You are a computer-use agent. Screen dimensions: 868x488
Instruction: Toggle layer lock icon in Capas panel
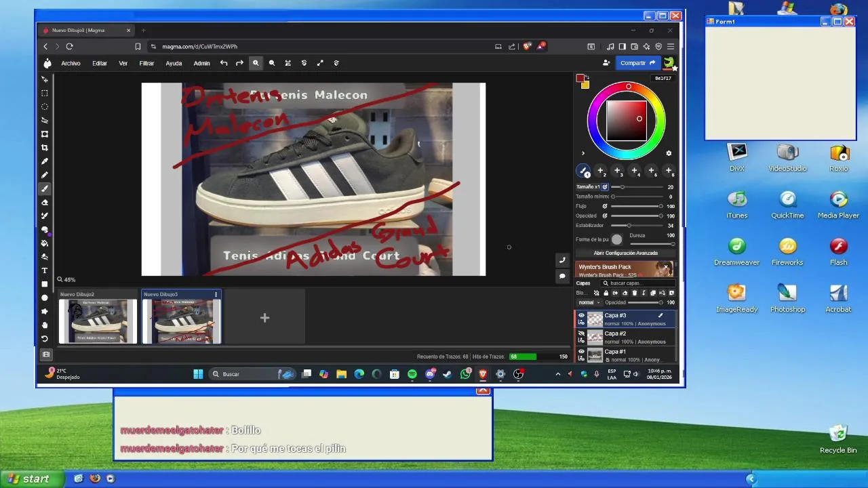(606, 293)
